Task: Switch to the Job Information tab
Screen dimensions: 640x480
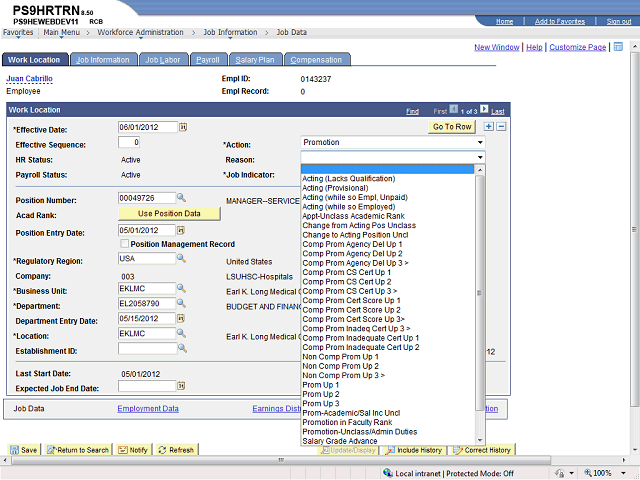Action: pos(103,60)
